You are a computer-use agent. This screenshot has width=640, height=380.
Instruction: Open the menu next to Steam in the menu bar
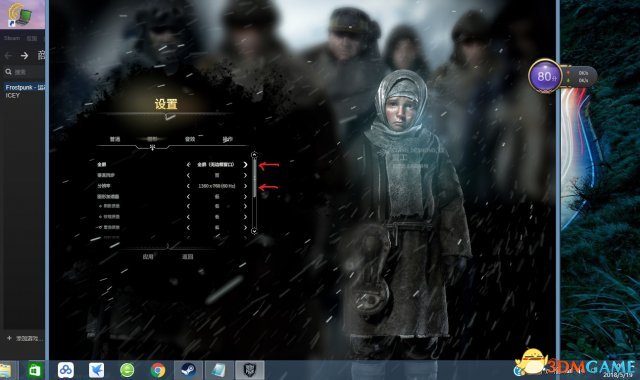coord(32,38)
